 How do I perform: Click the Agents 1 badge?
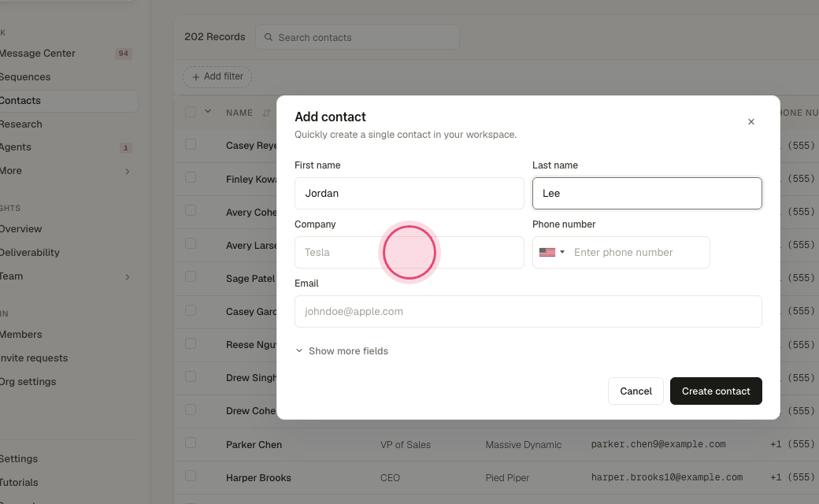125,148
